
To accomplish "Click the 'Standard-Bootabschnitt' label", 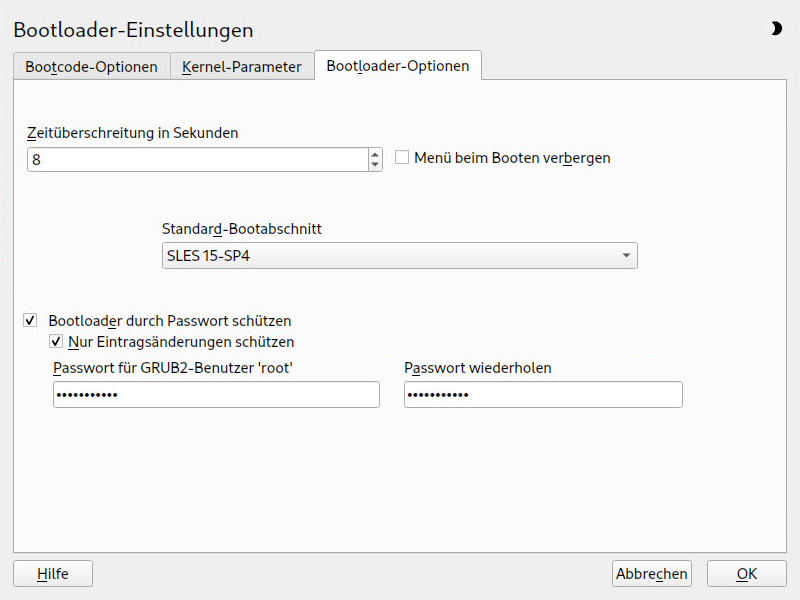I will [241, 229].
